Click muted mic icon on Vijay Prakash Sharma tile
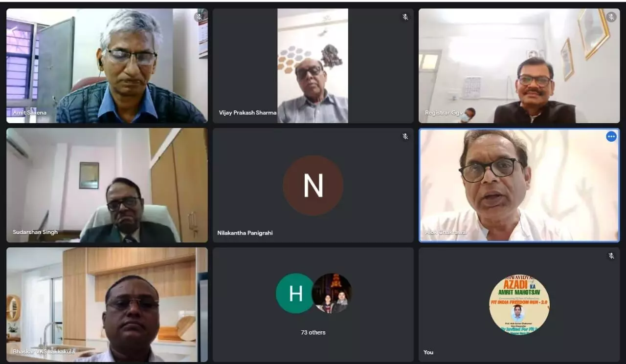 405,17
